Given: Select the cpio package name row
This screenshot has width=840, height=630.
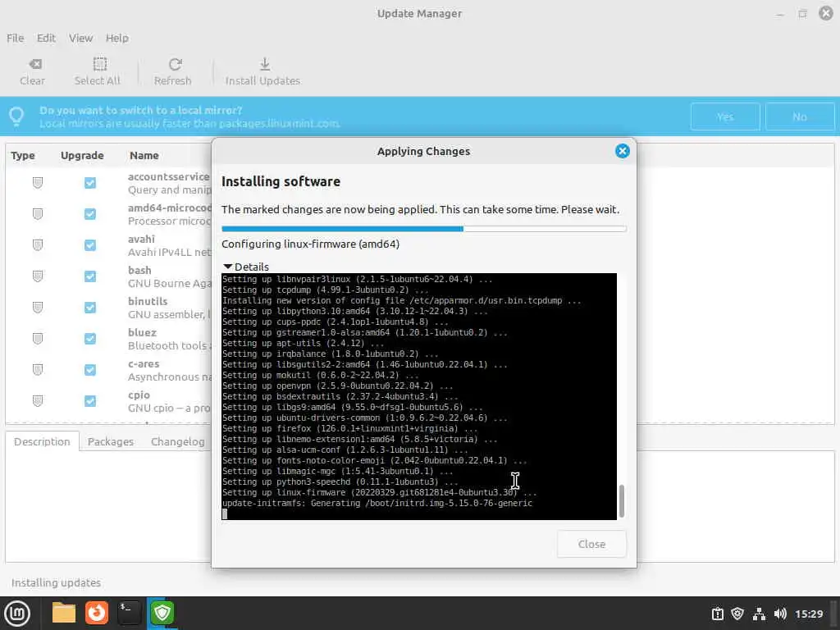Looking at the screenshot, I should click(x=139, y=395).
